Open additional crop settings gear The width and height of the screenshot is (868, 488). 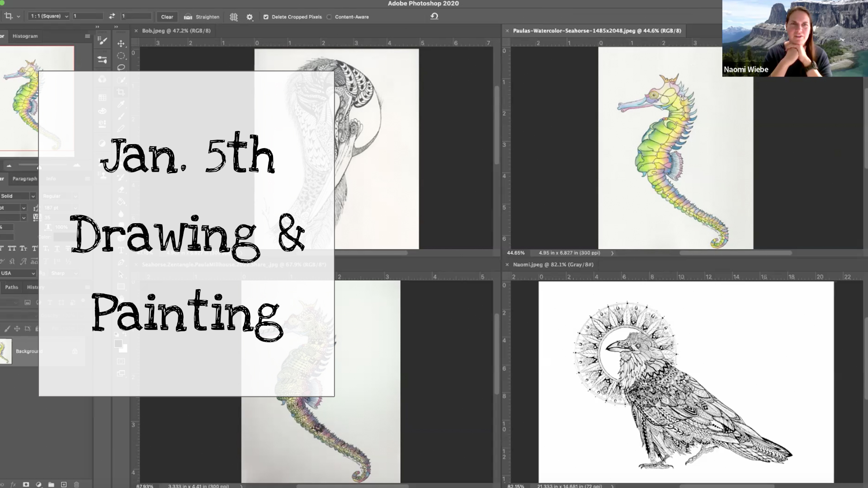[250, 17]
